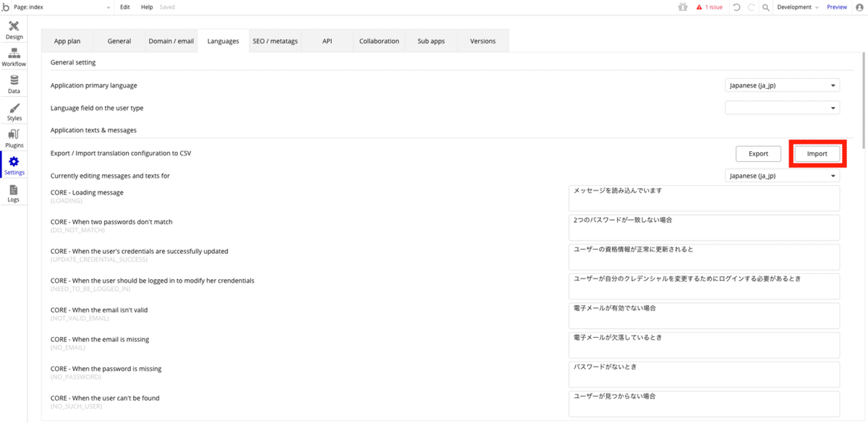Click the Export button
Viewport: 868px width, 423px height.
point(759,154)
